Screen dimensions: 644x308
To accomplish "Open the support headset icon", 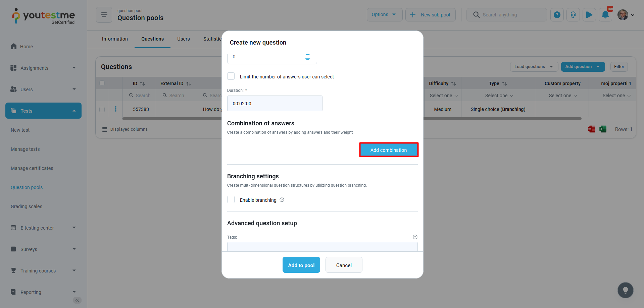I will point(573,15).
